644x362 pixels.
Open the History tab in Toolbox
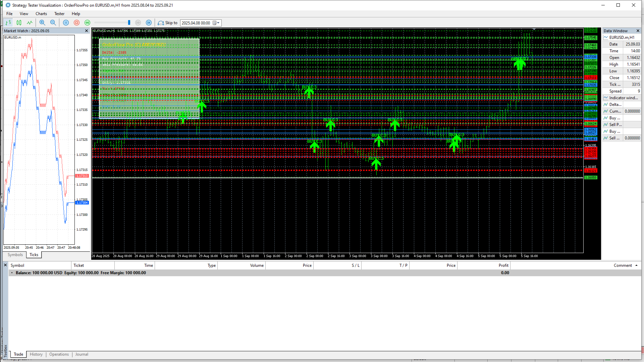pyautogui.click(x=36, y=354)
